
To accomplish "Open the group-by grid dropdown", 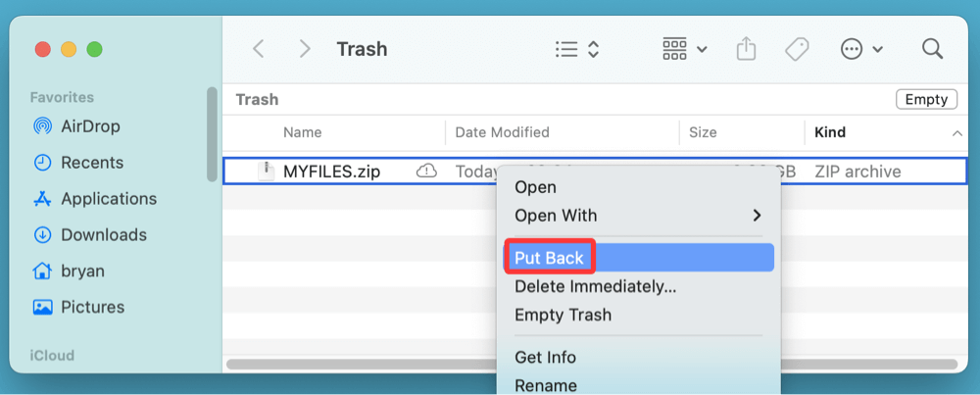I will coord(684,49).
